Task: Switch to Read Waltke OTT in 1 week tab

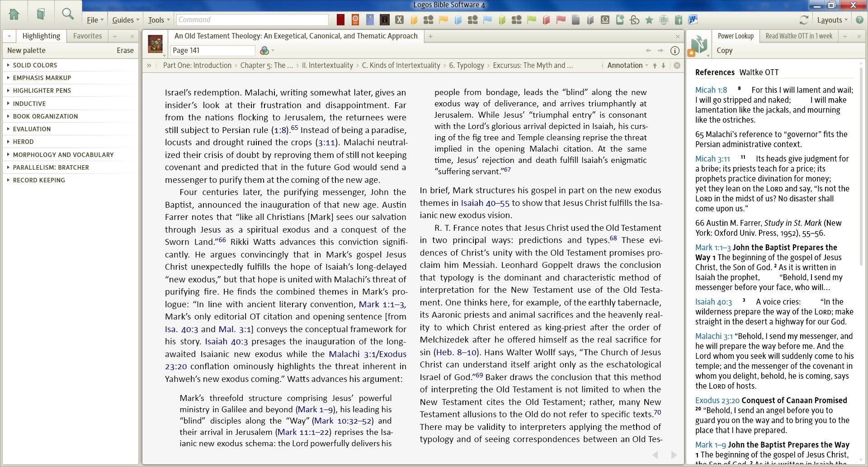Action: coord(799,36)
